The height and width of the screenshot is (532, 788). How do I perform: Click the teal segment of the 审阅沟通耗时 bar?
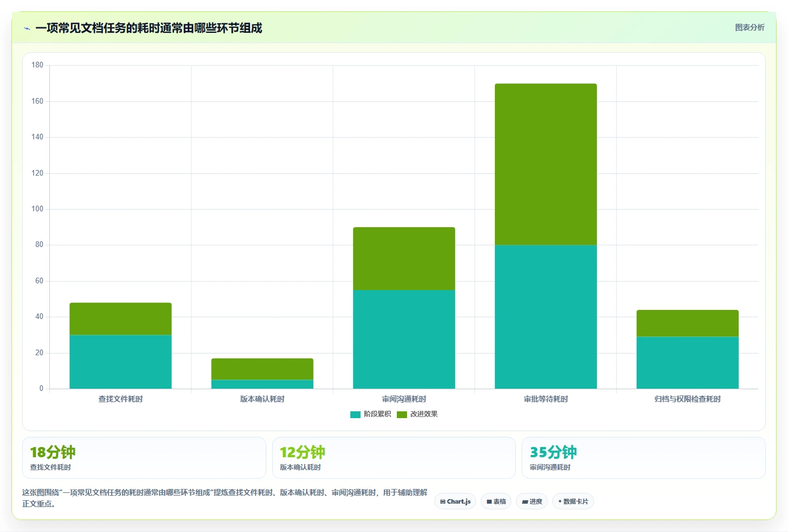tap(404, 339)
